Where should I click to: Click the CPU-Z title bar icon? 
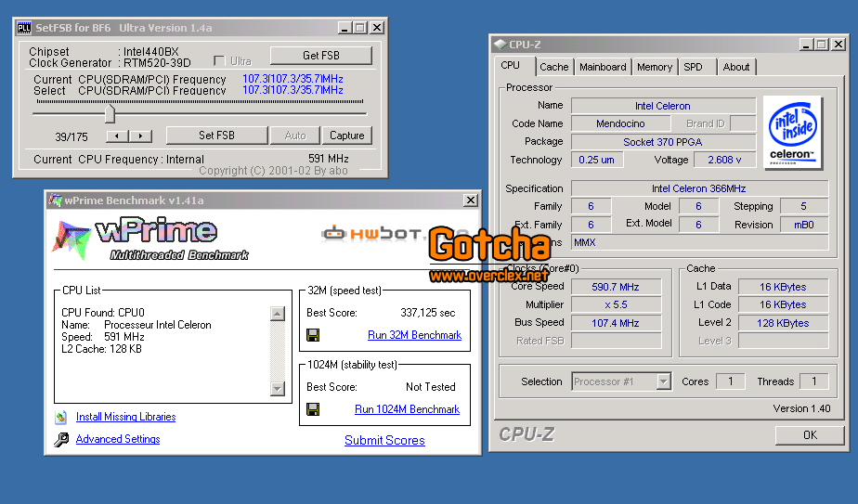pos(500,45)
